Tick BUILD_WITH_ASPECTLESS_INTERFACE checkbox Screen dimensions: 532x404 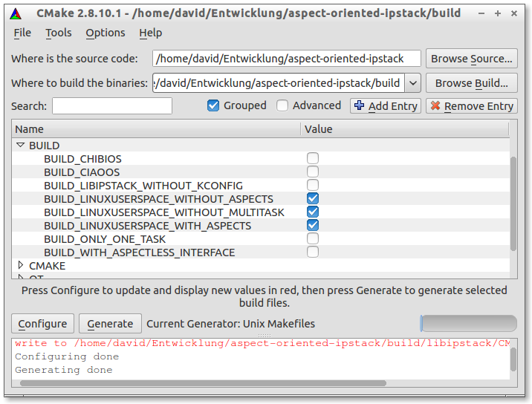tap(313, 252)
